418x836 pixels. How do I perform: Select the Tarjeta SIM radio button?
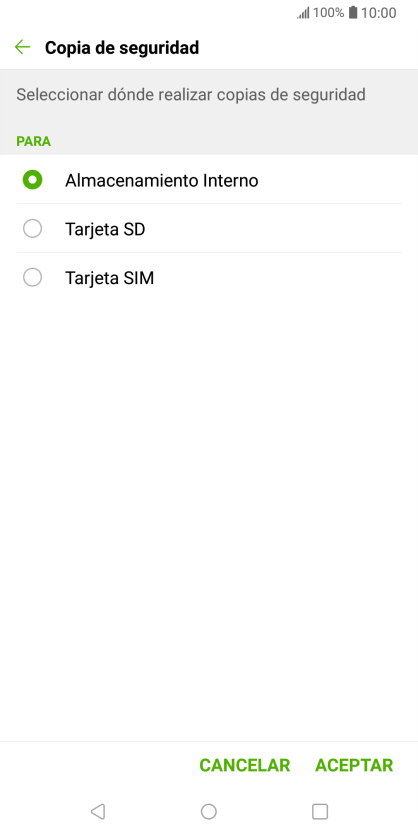click(x=33, y=277)
